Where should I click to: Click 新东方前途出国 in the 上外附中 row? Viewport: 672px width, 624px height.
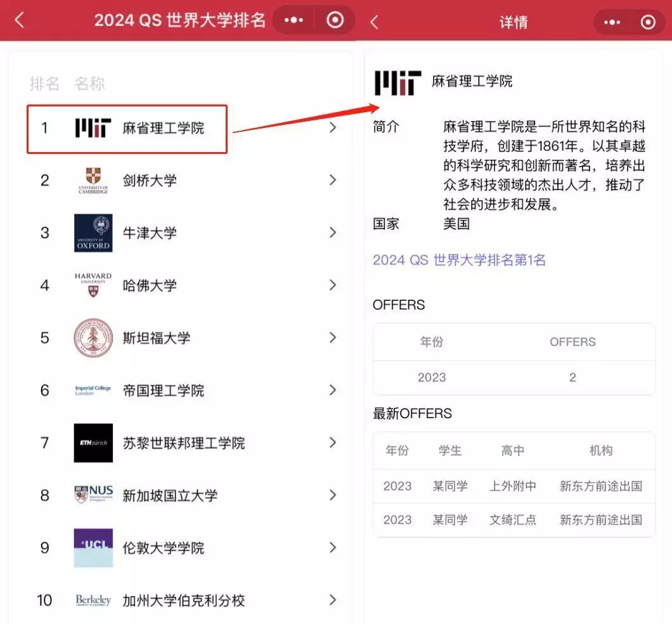(601, 486)
